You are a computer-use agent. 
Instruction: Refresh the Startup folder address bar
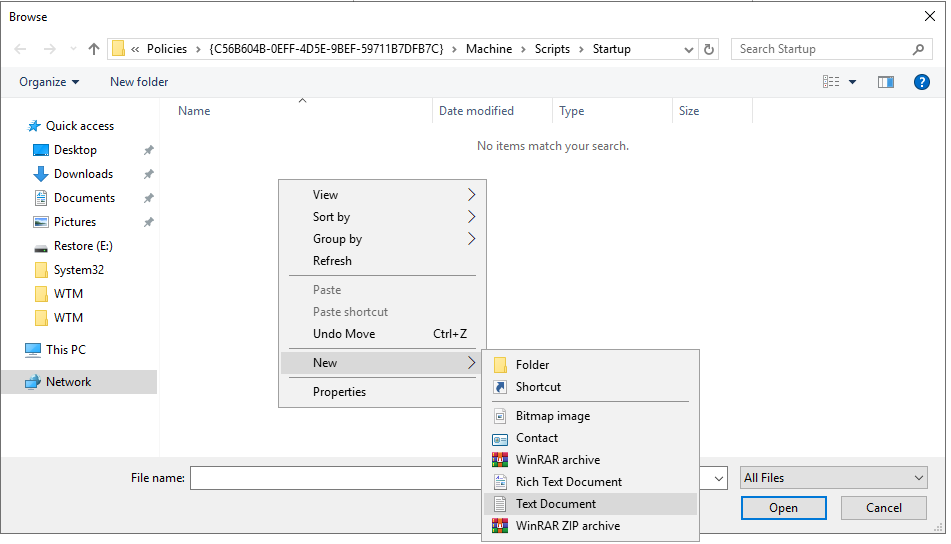(x=708, y=49)
